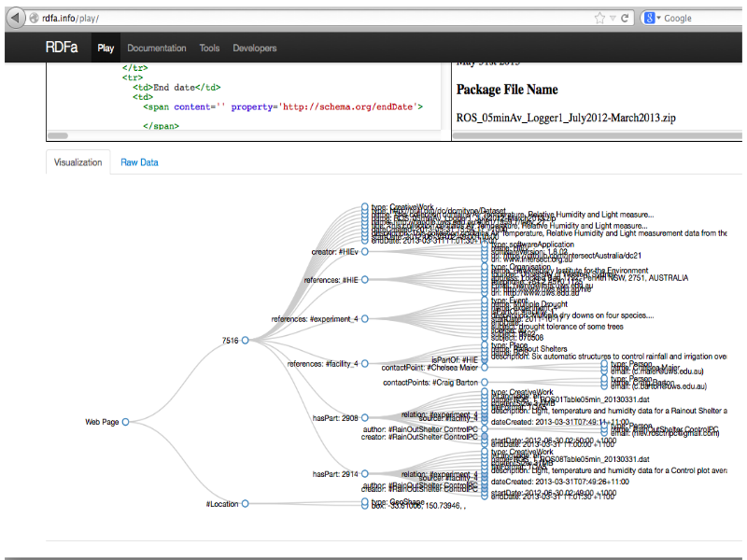Viewport: 747px width, 560px height.
Task: Toggle the hasPart: 2908 node circle
Action: pos(365,417)
